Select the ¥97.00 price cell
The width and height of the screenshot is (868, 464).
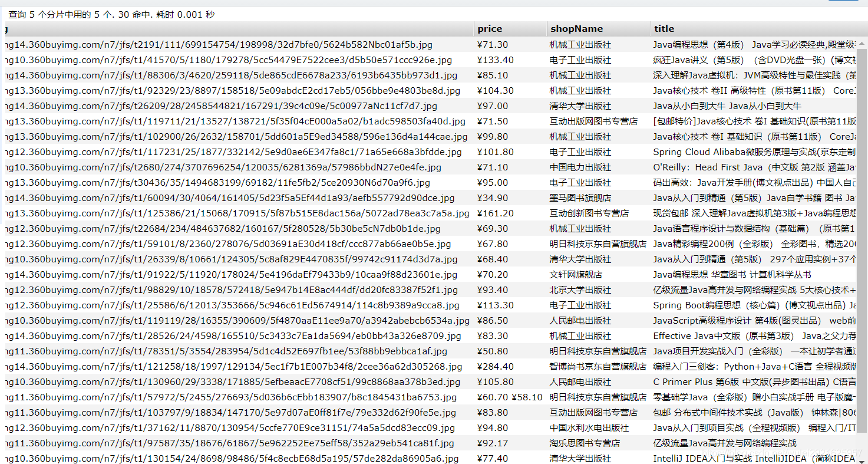click(493, 106)
